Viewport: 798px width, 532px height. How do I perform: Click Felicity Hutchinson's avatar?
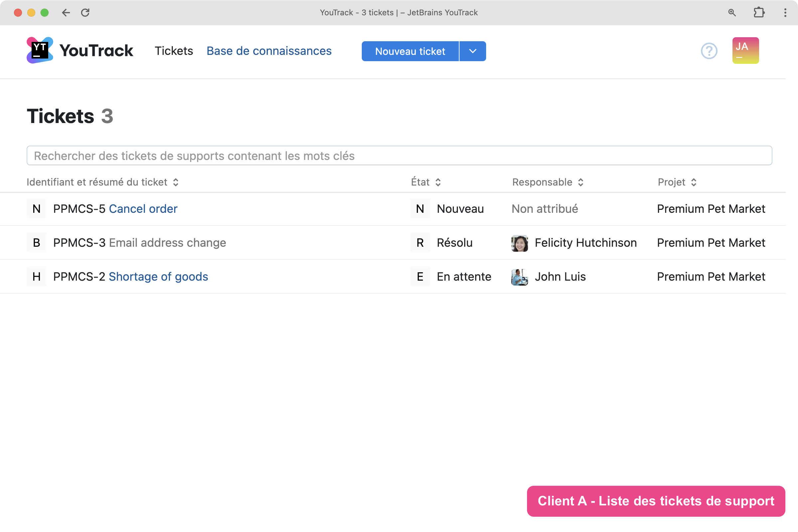(519, 243)
